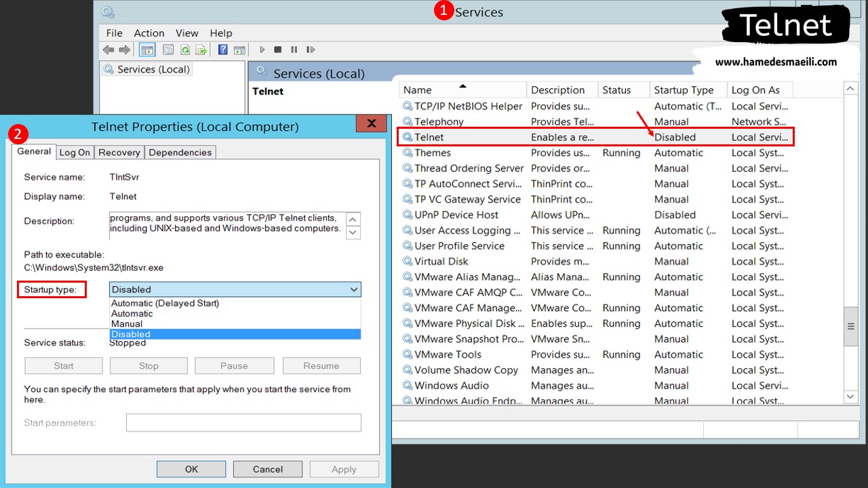Image resolution: width=868 pixels, height=488 pixels.
Task: Sort by the Startup Type column header
Action: (688, 90)
